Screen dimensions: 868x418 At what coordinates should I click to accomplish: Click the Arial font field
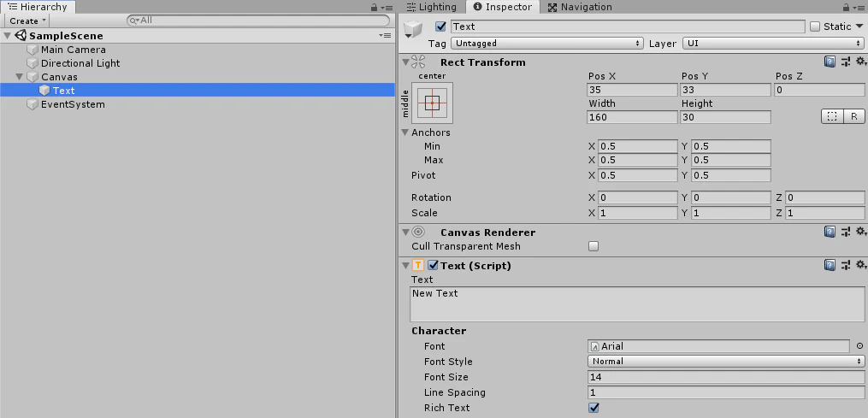tap(718, 346)
